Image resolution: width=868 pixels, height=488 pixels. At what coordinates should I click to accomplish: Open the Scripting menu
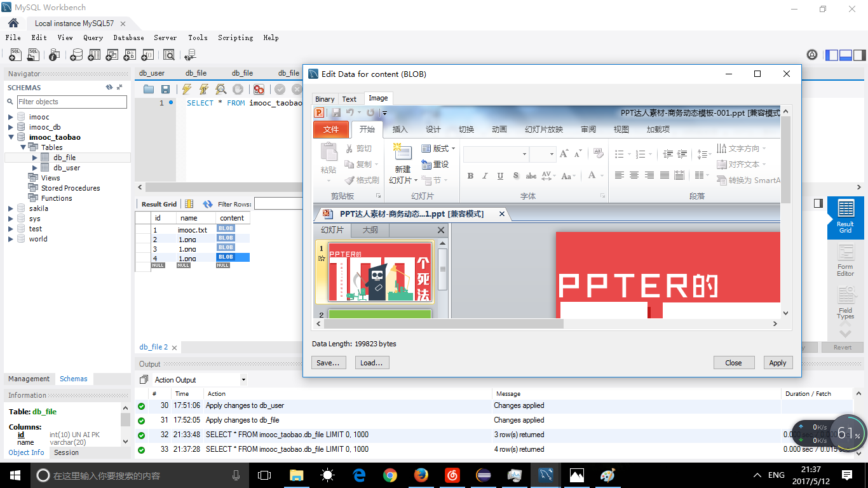[235, 37]
